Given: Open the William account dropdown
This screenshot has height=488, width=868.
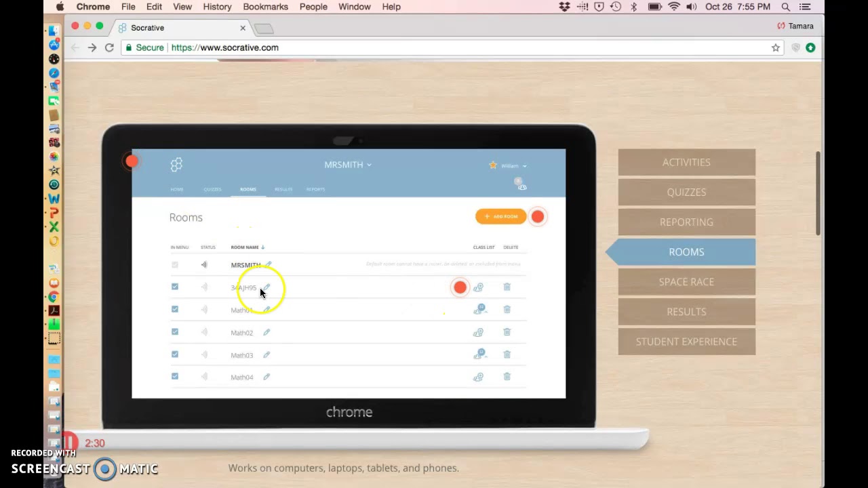Looking at the screenshot, I should coord(513,165).
